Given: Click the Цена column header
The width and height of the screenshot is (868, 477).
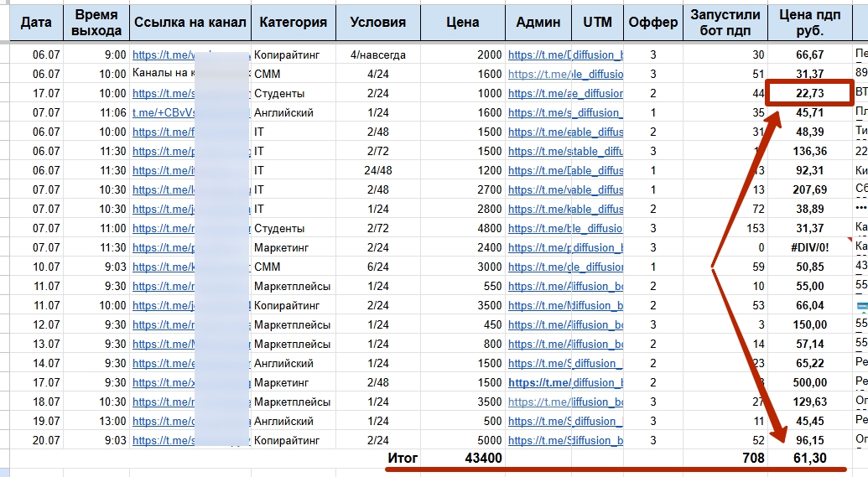Looking at the screenshot, I should pos(463,22).
